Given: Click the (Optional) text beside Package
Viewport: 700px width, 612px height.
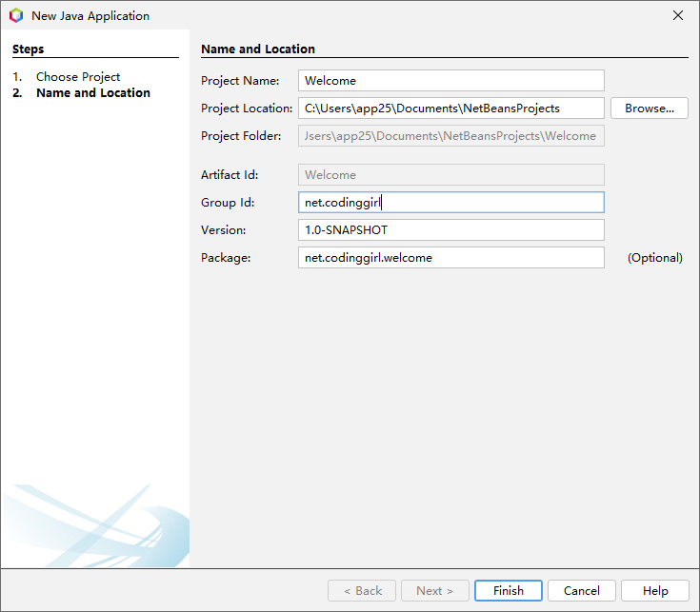Looking at the screenshot, I should (655, 258).
